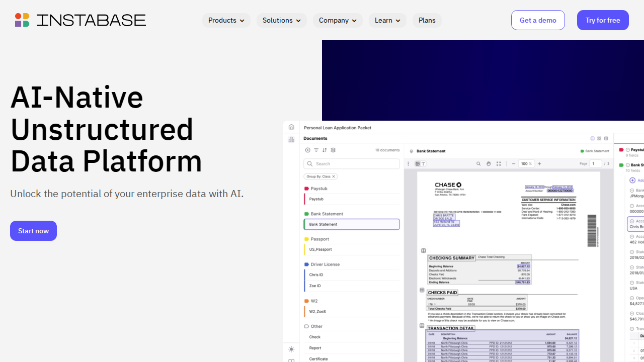Open the home icon in app sidebar
This screenshot has height=362, width=644.
coord(291,127)
